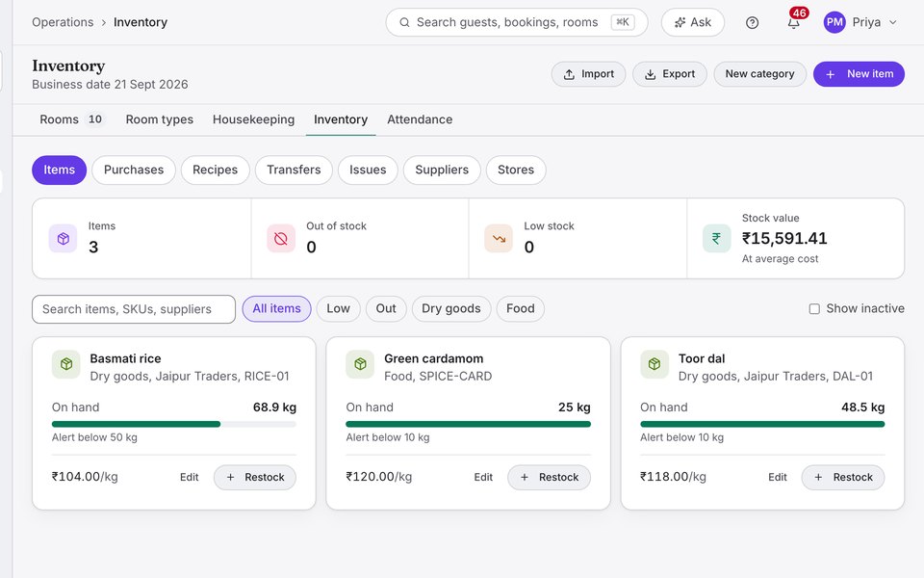
Task: Click Green cardamom stock level bar
Action: click(468, 424)
